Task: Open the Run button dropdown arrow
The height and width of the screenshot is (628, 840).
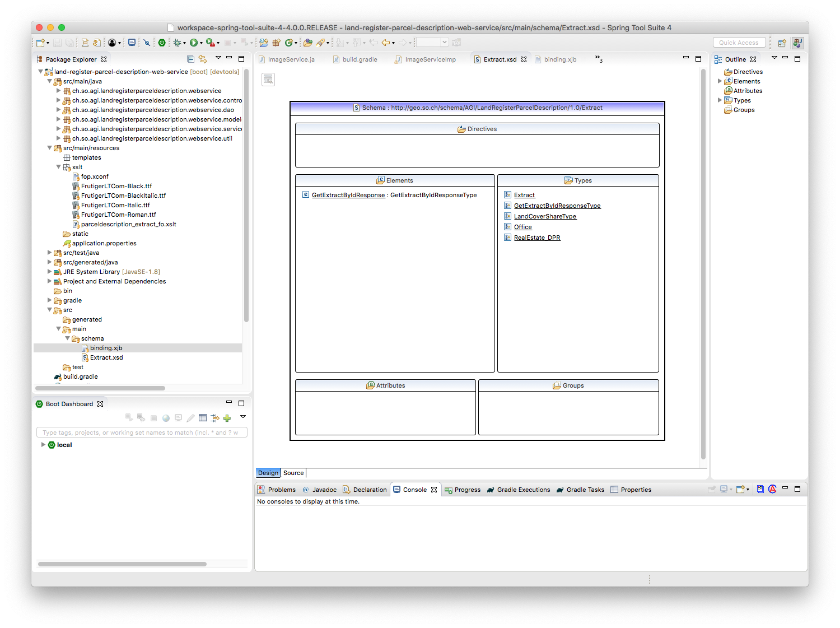Action: [201, 43]
